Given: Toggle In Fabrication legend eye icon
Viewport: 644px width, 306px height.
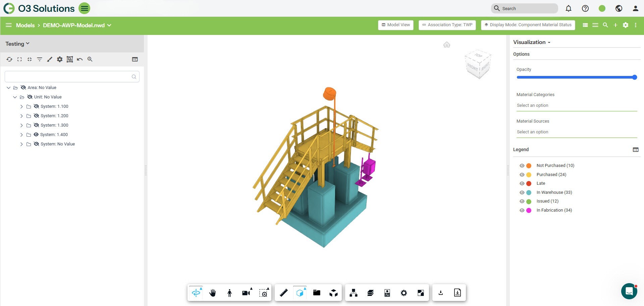Looking at the screenshot, I should point(522,210).
